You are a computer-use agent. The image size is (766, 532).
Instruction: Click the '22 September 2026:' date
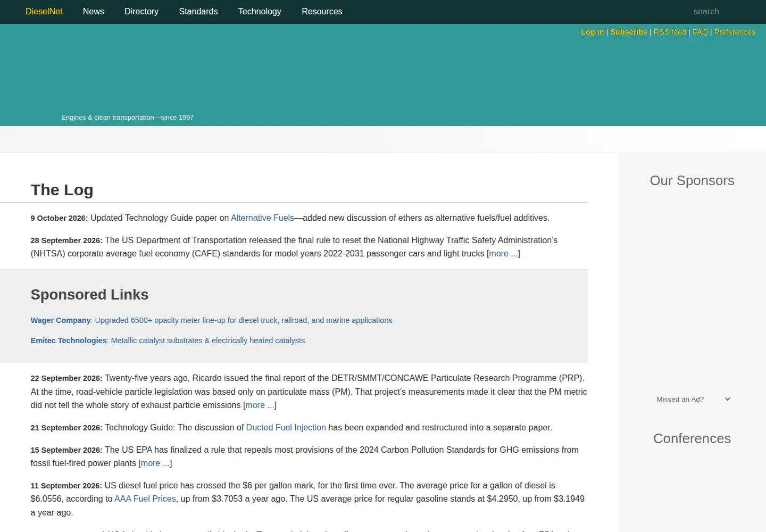[66, 378]
